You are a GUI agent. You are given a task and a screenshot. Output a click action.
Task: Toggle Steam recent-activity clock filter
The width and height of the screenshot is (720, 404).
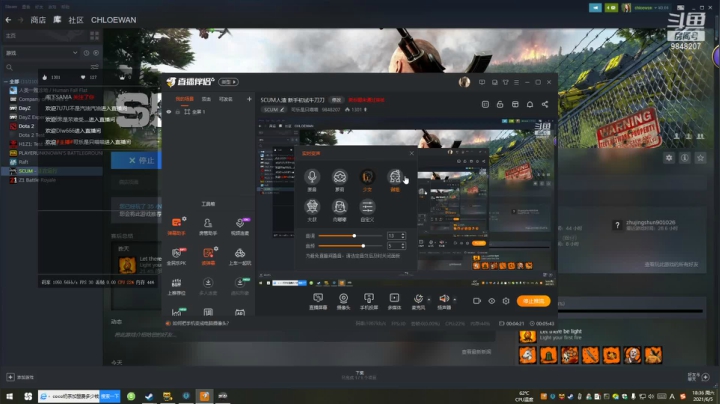pos(86,53)
